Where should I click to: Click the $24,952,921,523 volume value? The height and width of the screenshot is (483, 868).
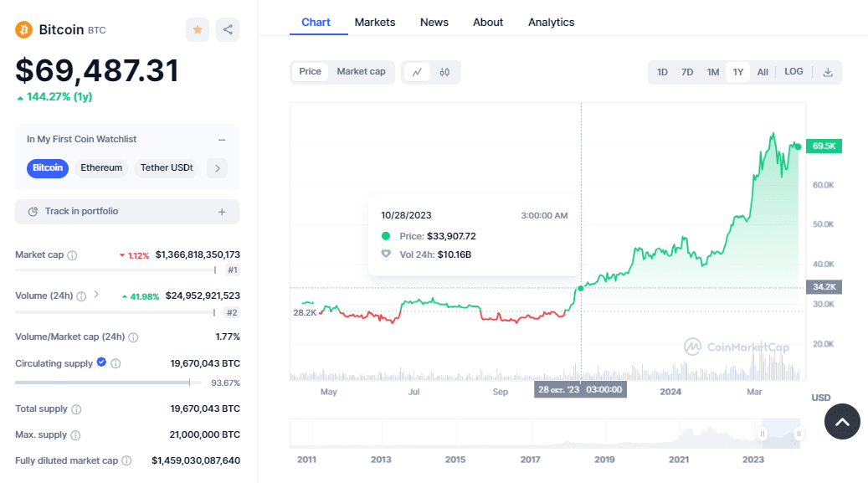coord(203,295)
